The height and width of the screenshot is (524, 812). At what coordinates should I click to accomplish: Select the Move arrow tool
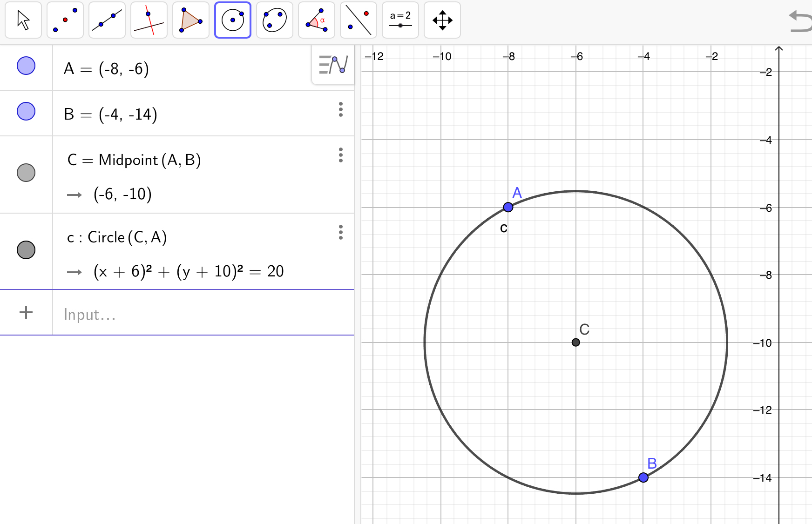(x=23, y=20)
